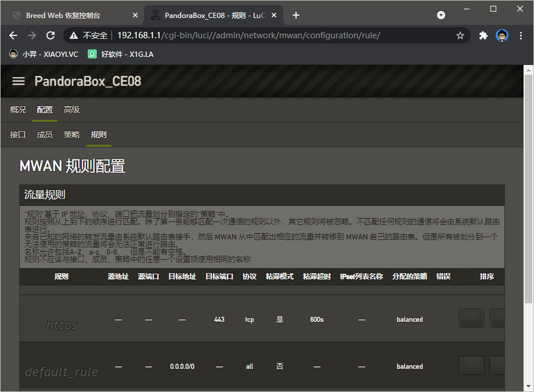Minimize the Chrome window
This screenshot has width=534, height=392.
pyautogui.click(x=467, y=9)
